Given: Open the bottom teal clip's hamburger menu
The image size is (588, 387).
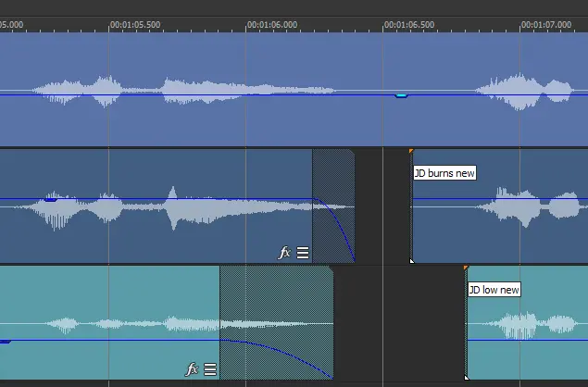Looking at the screenshot, I should (x=210, y=368).
